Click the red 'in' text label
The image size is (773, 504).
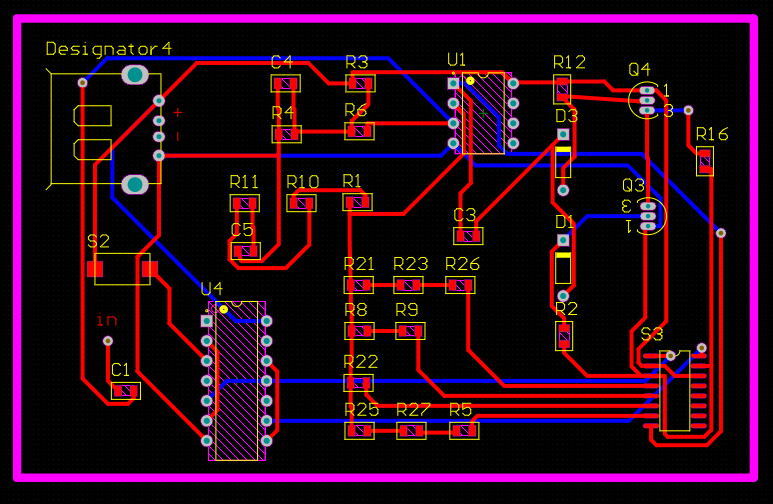click(x=106, y=320)
